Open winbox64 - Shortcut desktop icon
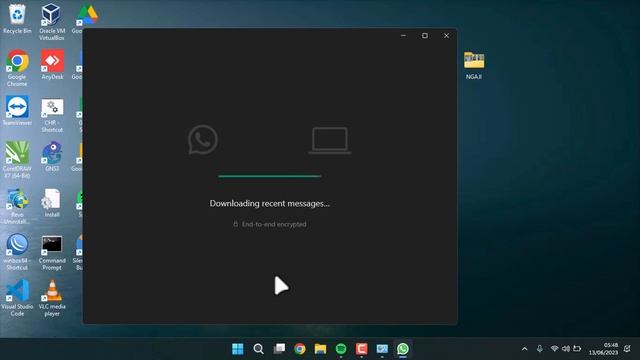Screen dimensions: 640x360 (17, 252)
